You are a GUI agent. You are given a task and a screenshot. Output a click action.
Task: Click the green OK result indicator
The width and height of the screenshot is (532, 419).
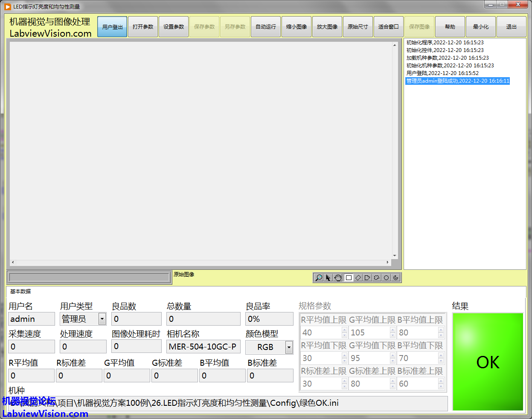point(488,362)
